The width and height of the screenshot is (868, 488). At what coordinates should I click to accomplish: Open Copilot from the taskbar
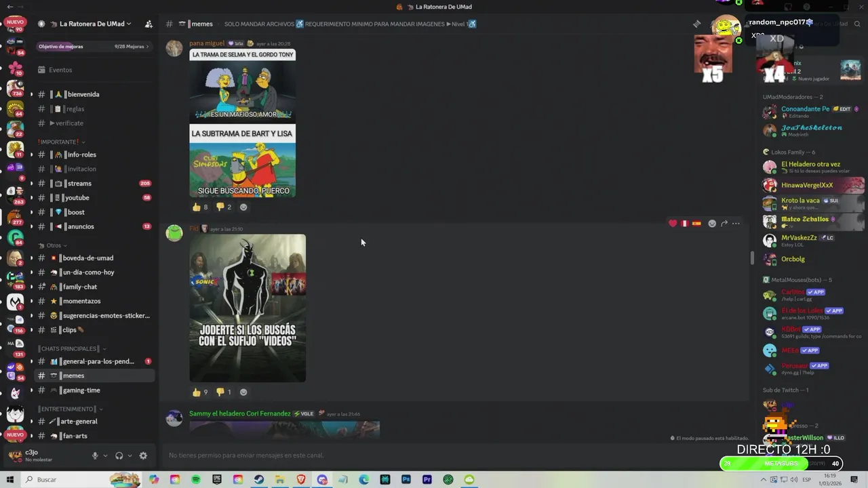[x=154, y=479]
